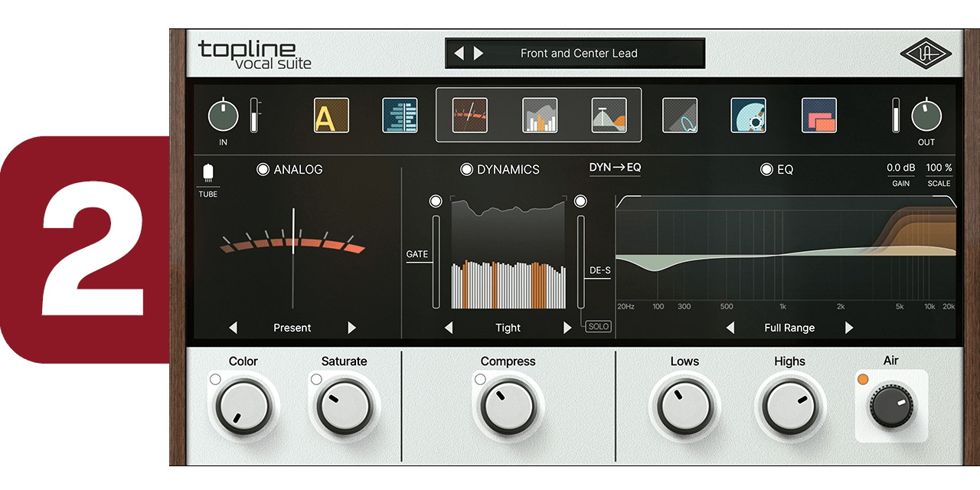Select the analog meter module icon
This screenshot has height=490, width=980.
[469, 116]
